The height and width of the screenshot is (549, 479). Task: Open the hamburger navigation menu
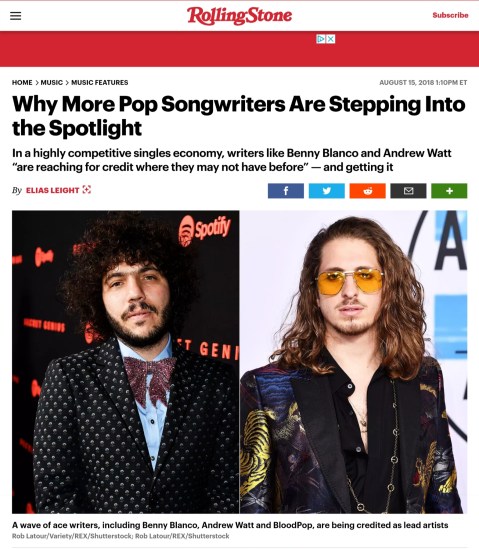(15, 16)
